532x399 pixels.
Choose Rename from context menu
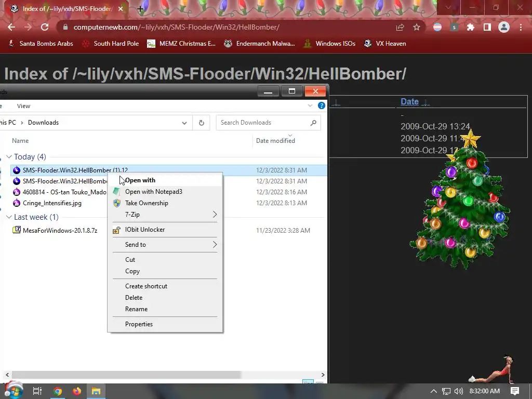tap(165, 309)
